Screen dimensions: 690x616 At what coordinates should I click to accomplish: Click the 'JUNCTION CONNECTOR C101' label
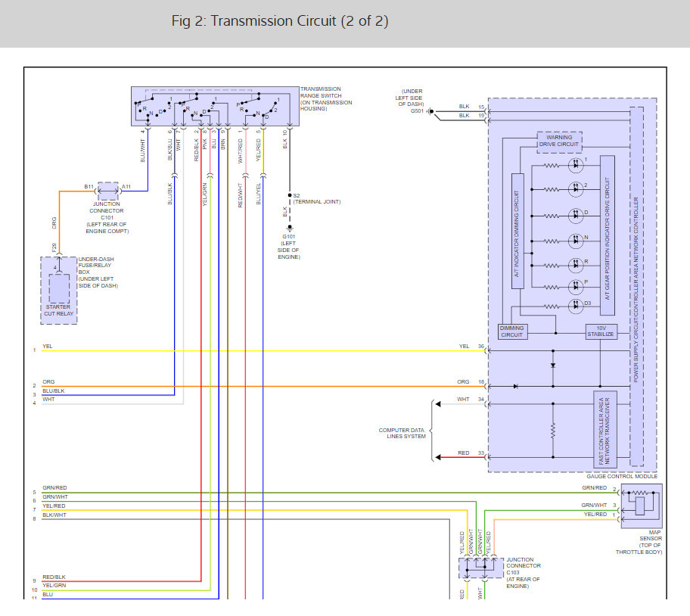[107, 211]
